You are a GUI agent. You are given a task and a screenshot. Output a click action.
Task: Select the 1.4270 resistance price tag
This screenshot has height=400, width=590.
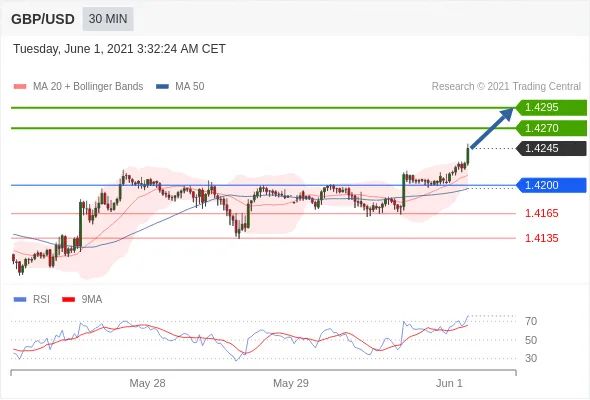coord(551,128)
